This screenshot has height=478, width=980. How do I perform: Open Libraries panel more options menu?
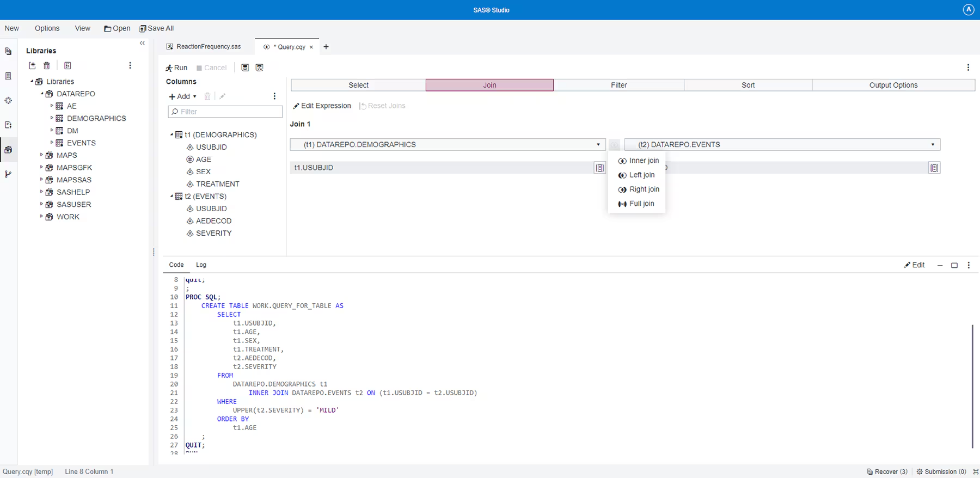pos(130,65)
